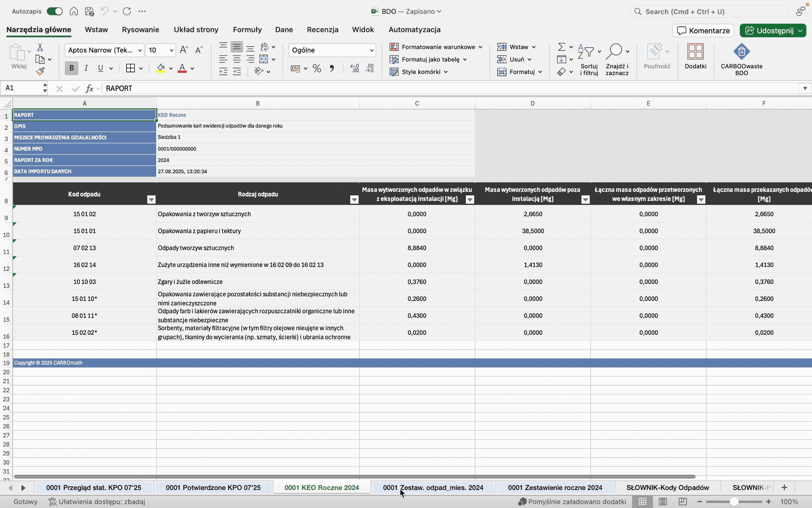
Task: Switch to sheet 0001 Zestawienie roczne 2024
Action: click(555, 488)
